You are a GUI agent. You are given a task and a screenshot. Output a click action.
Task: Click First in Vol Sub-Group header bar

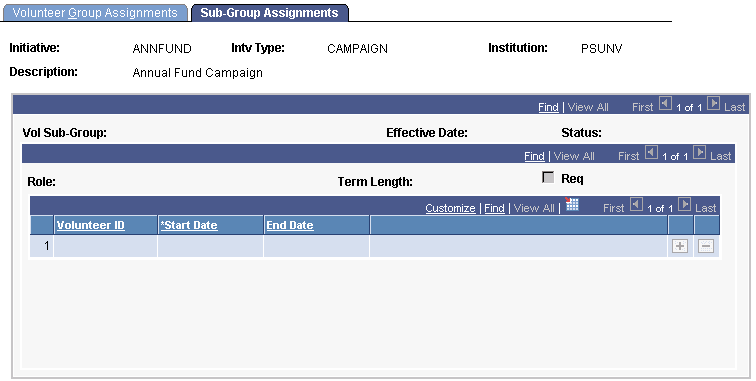coord(643,107)
